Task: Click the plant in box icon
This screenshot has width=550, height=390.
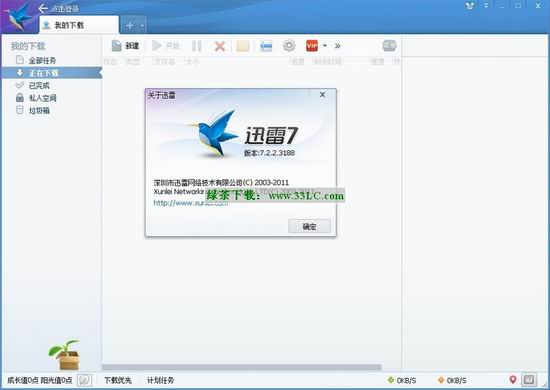Action: pyautogui.click(x=65, y=355)
